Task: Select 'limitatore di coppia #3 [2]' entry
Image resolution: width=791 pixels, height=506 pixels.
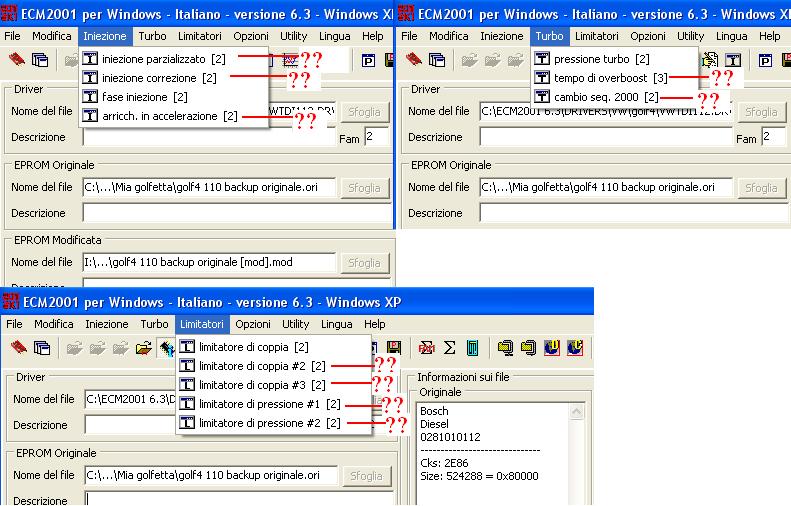Action: 274,385
